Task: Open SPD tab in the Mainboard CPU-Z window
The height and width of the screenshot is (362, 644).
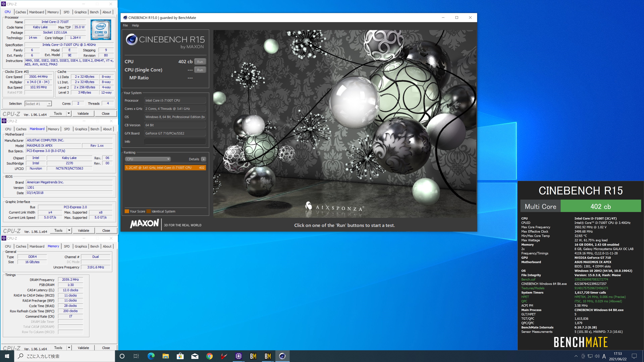Action: (x=67, y=129)
